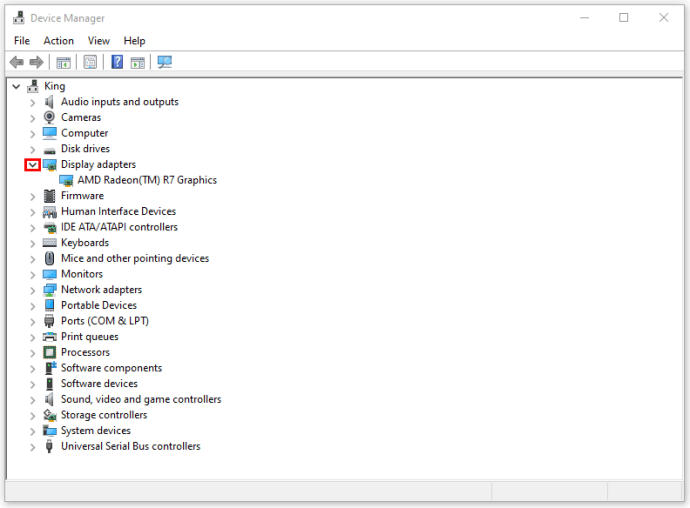
Task: Click the Processors icon
Action: tap(49, 353)
